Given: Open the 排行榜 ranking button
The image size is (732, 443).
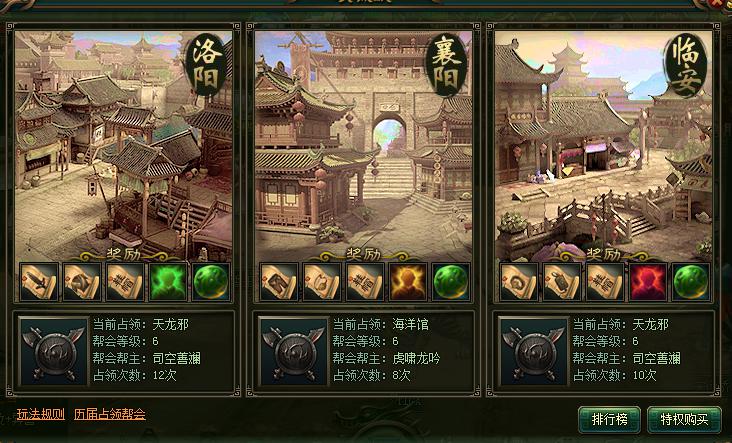Looking at the screenshot, I should [x=610, y=419].
